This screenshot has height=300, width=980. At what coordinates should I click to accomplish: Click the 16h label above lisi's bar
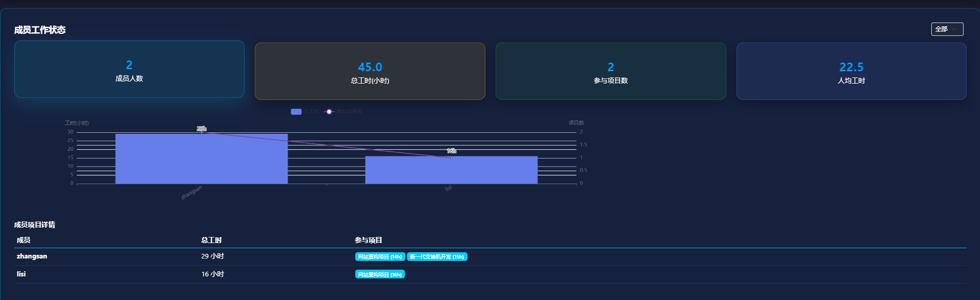(452, 151)
